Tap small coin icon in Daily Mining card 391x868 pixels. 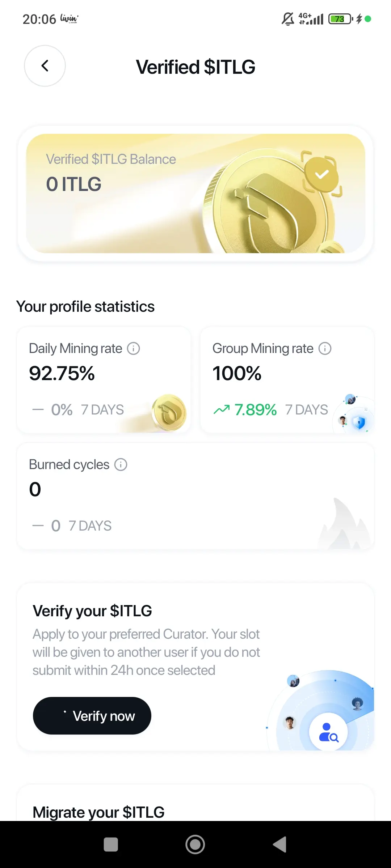169,413
